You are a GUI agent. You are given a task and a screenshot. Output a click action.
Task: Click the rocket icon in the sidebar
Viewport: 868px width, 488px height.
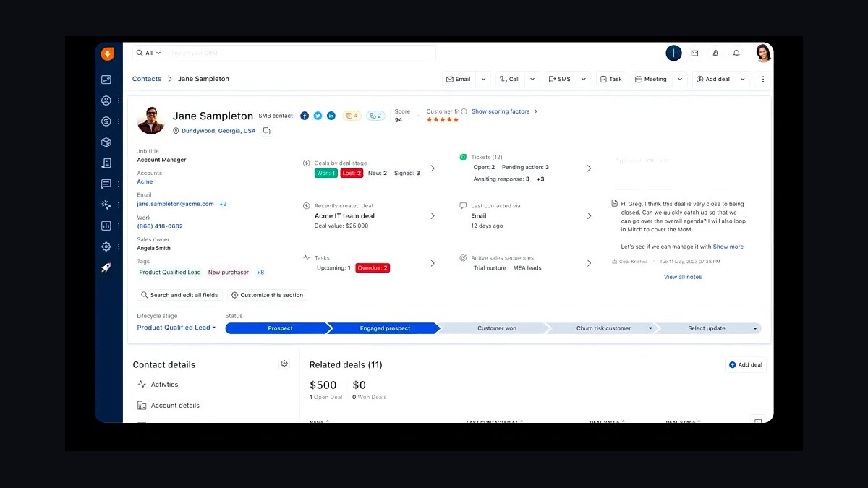106,267
